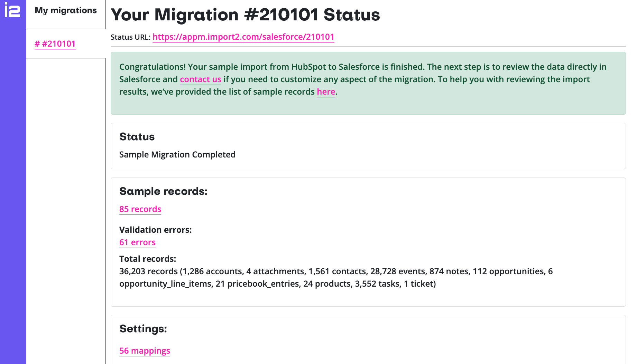The height and width of the screenshot is (364, 637).
Task: View the 85 sample records
Action: (140, 209)
